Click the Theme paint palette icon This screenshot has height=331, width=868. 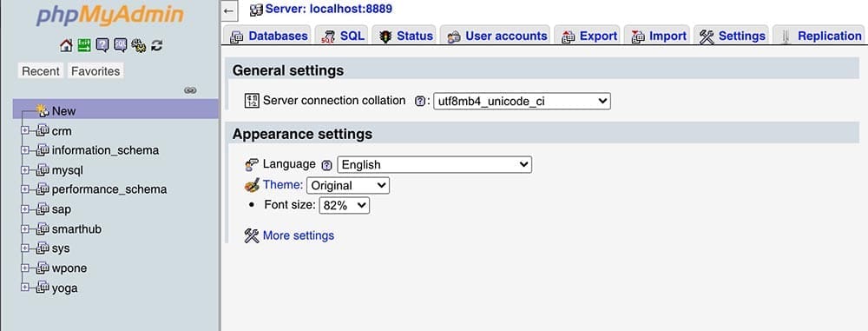[252, 185]
